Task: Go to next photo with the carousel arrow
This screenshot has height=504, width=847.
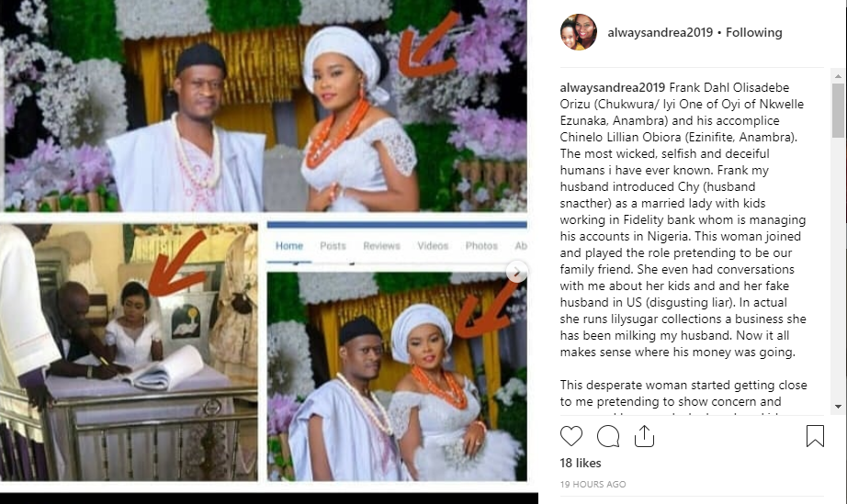Action: click(517, 271)
